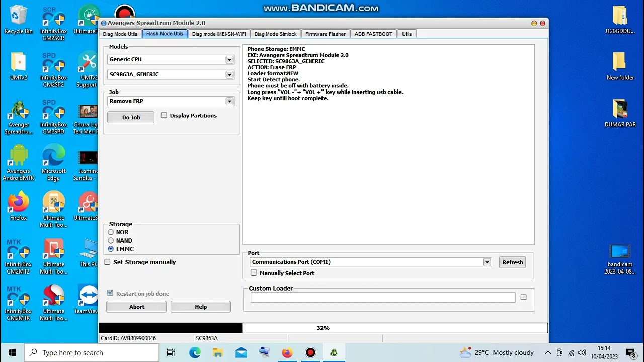The height and width of the screenshot is (362, 644).
Task: Switch to Firmware Flasher tab
Action: pos(326,34)
